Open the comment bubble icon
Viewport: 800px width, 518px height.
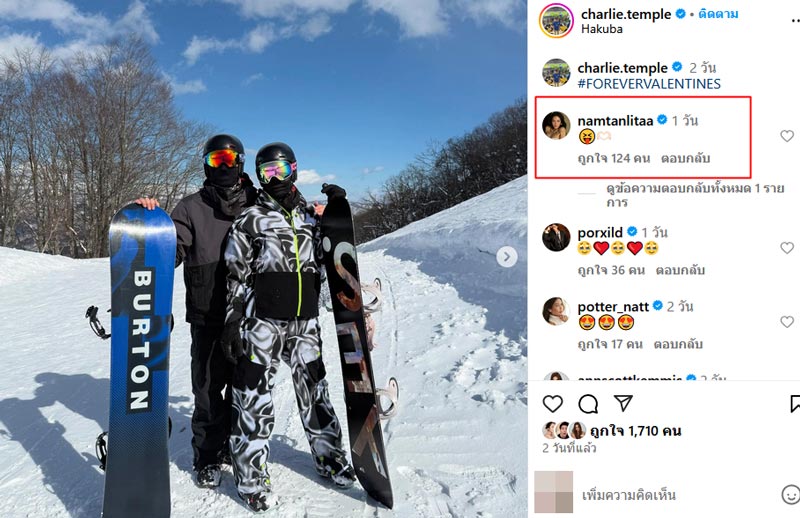click(588, 404)
